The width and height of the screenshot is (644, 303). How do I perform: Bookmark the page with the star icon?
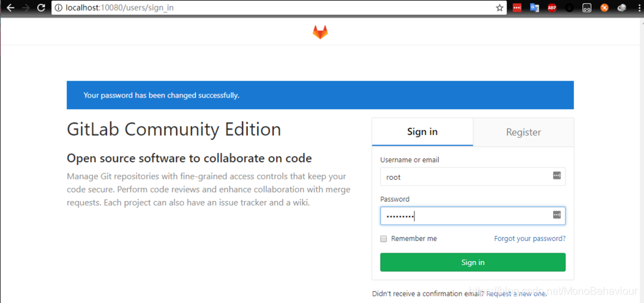point(500,8)
